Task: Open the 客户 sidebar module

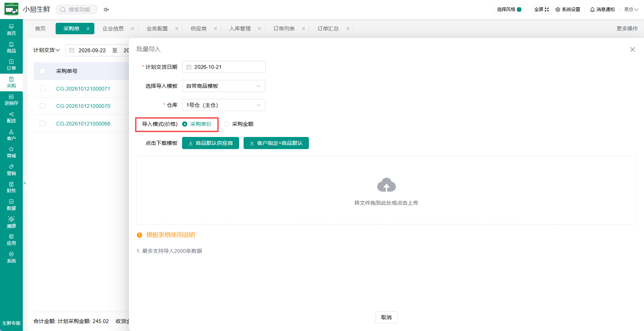Action: [x=11, y=135]
